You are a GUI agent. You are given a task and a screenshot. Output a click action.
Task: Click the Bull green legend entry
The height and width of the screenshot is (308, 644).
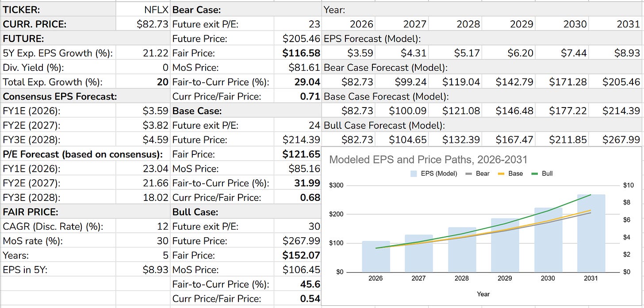click(x=541, y=173)
